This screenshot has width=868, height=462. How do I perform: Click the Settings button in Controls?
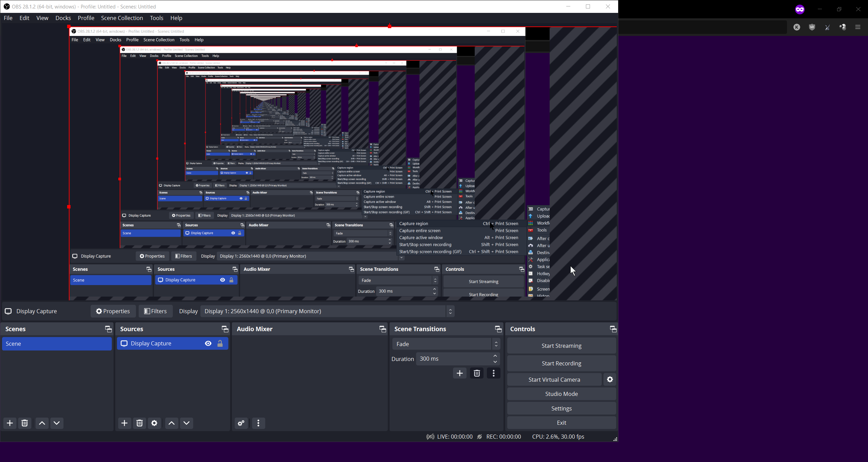click(x=561, y=408)
